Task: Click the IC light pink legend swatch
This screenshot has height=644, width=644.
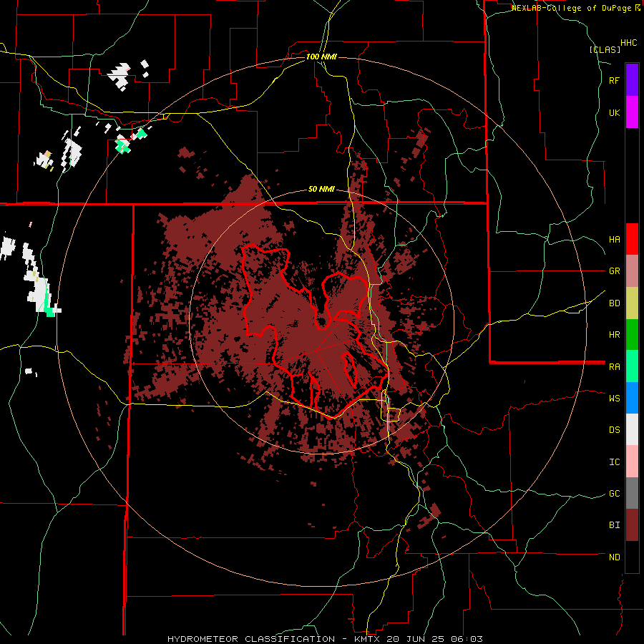Action: pos(632,462)
